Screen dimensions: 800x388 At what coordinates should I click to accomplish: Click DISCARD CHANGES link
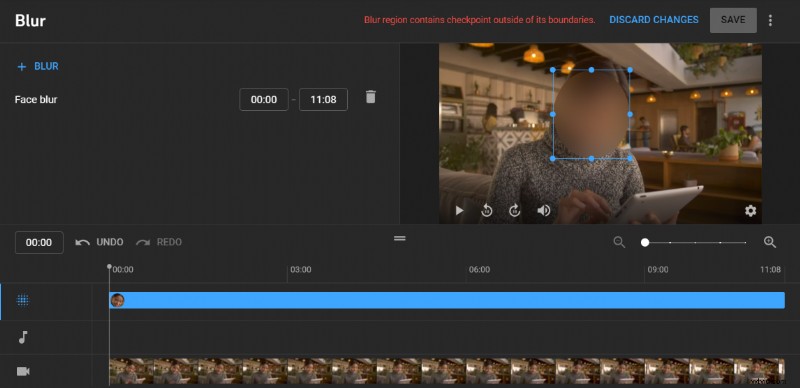654,20
